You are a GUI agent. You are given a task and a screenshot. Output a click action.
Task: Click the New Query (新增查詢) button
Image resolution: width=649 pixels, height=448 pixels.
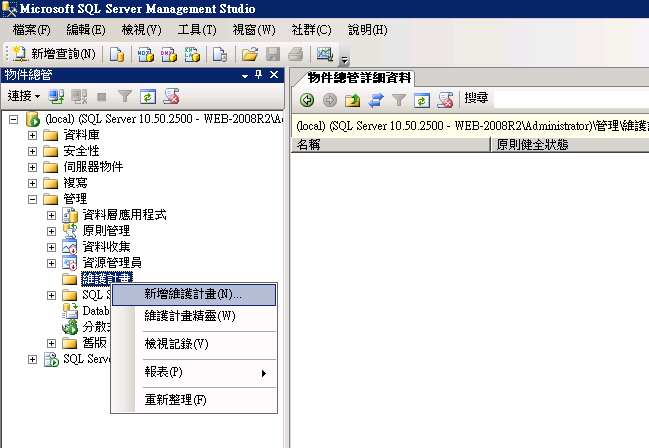[x=54, y=54]
